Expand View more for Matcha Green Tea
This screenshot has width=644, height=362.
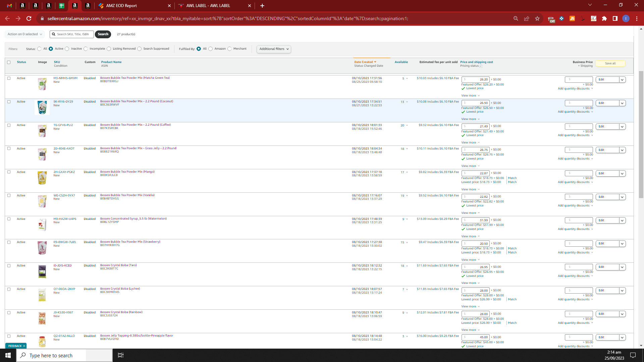point(470,96)
